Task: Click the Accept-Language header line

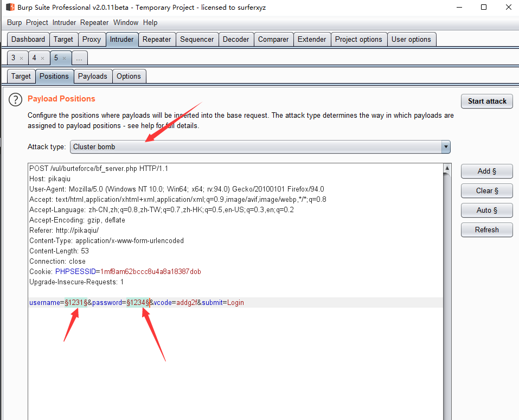Action: [162, 209]
